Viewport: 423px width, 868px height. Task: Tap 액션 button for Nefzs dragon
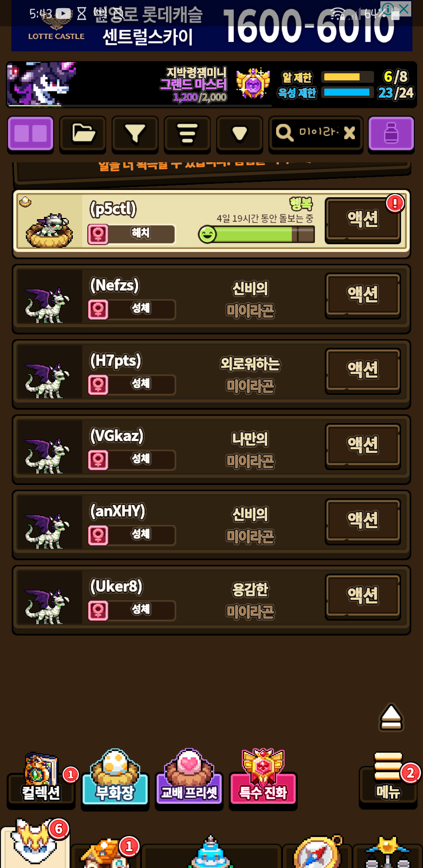363,294
